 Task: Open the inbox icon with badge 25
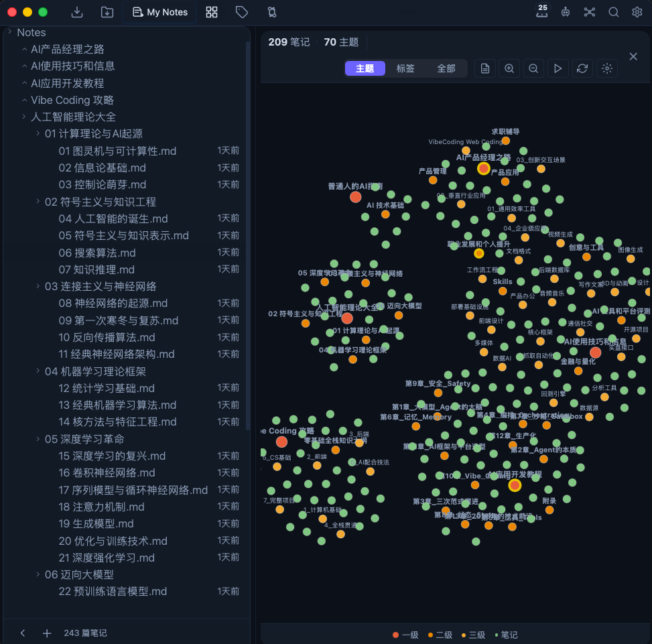pyautogui.click(x=542, y=11)
